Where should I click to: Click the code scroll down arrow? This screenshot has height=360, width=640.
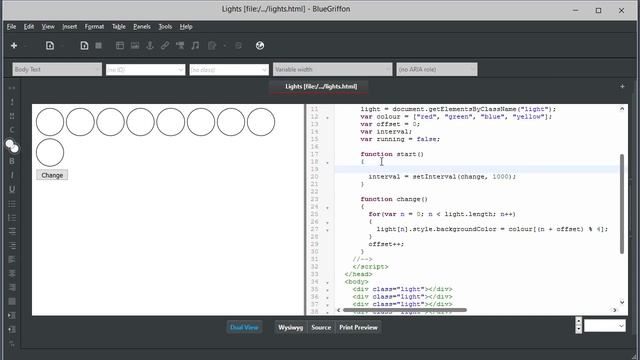tap(622, 302)
